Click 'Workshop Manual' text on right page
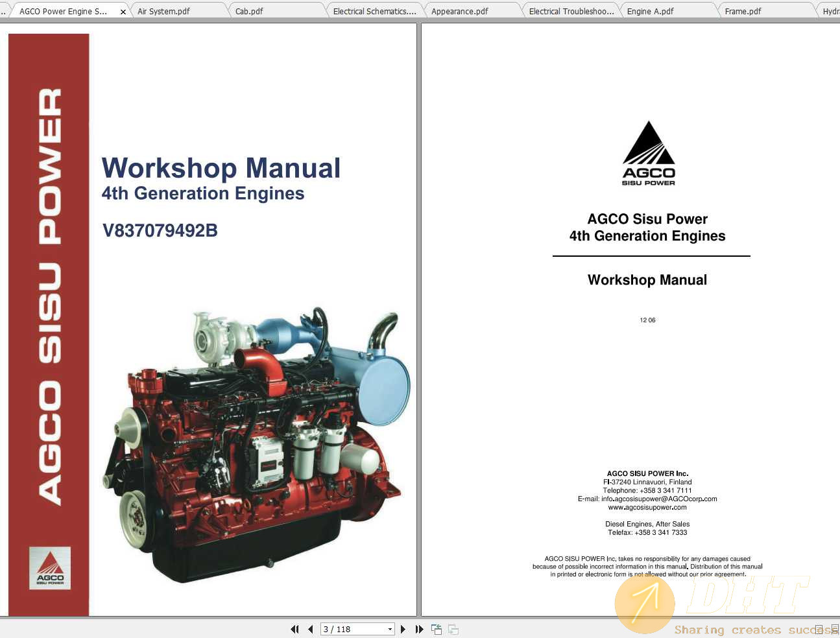This screenshot has width=840, height=638. point(647,280)
